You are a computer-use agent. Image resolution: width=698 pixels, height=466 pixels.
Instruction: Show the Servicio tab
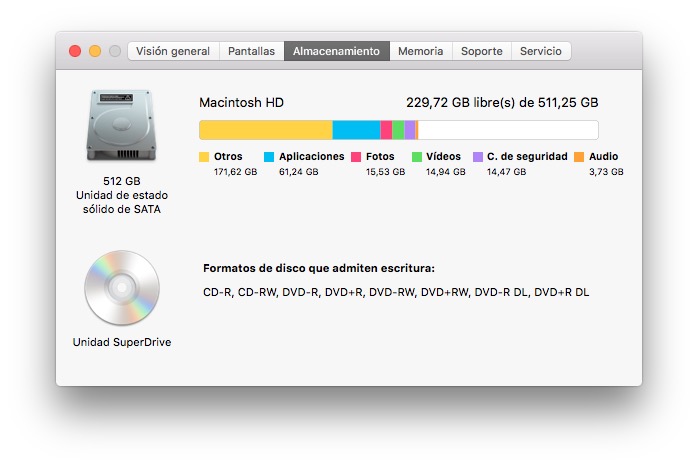[x=541, y=51]
